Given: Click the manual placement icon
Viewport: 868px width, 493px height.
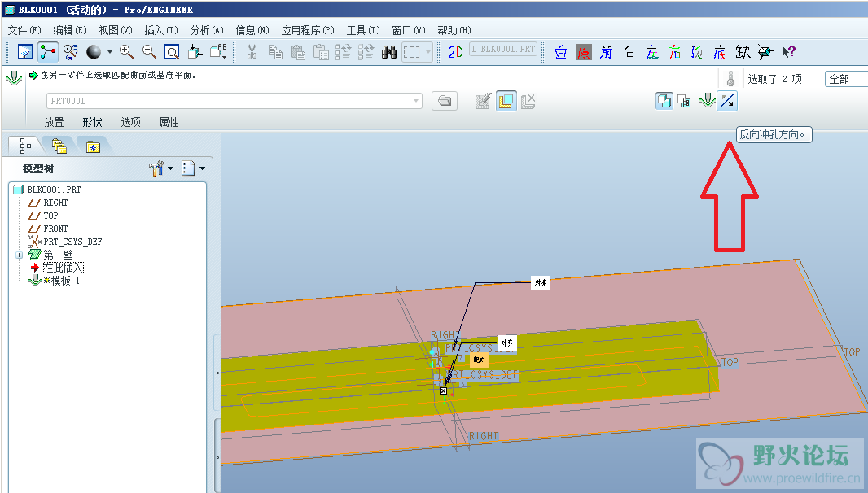Looking at the screenshot, I should (484, 101).
